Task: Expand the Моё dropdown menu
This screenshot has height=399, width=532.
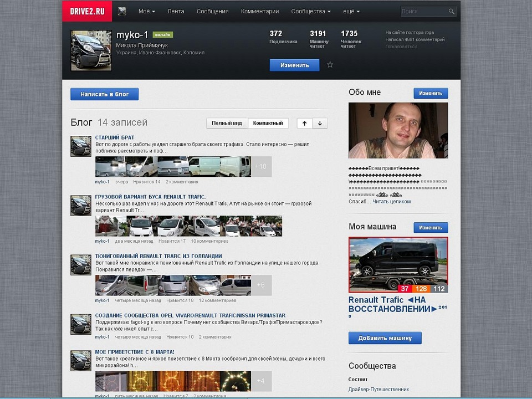Action: pos(146,11)
